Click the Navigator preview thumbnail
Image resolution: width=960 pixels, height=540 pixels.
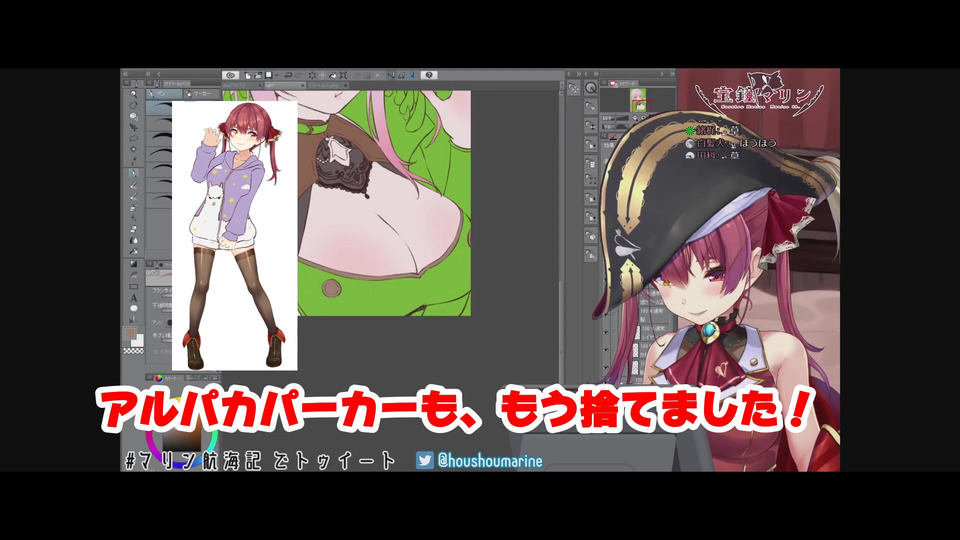pyautogui.click(x=637, y=100)
